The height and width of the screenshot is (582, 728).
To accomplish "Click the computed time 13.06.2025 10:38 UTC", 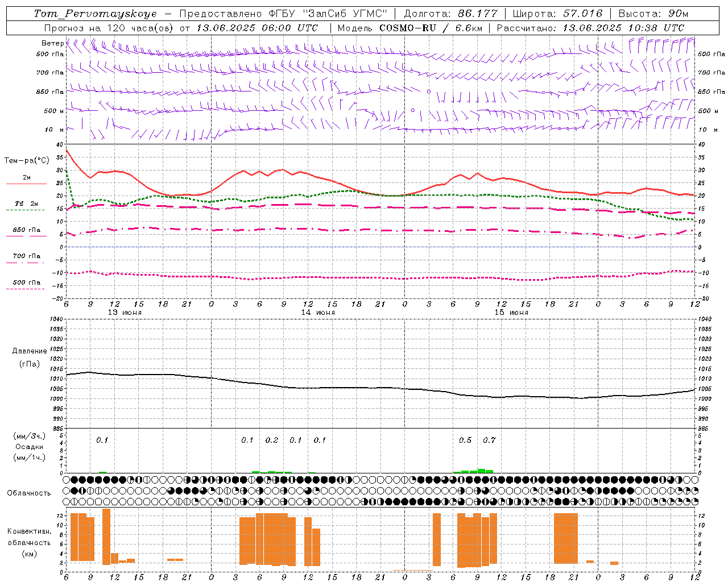I will coord(623,28).
